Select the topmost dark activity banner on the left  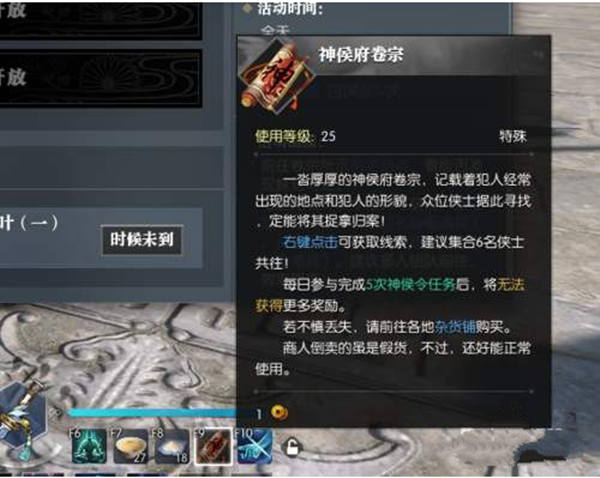101,20
